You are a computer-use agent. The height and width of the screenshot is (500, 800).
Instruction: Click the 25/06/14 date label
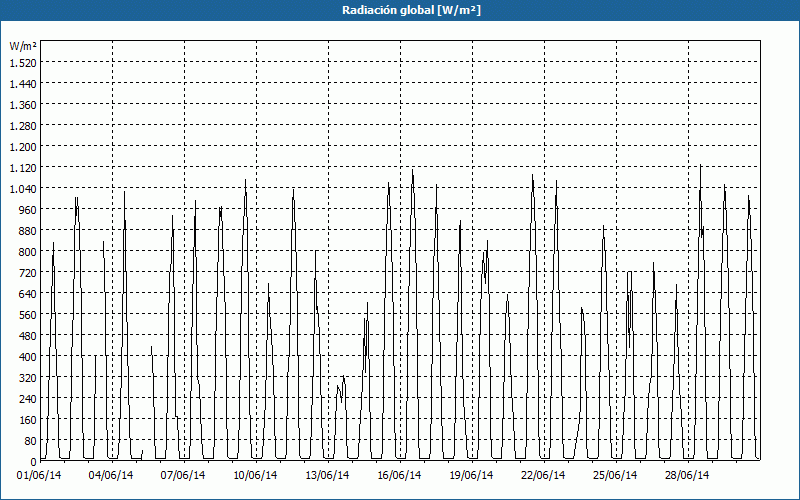tap(615, 475)
